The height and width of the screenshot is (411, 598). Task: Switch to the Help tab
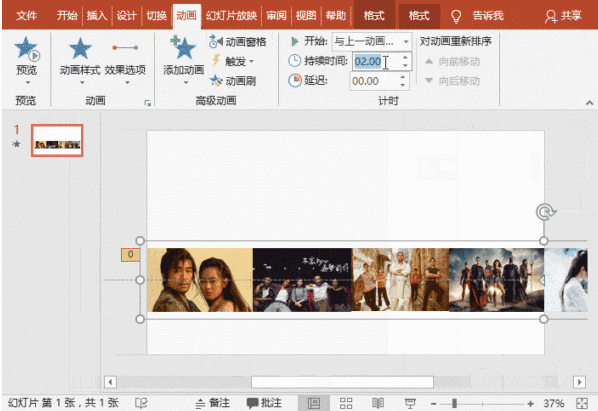336,16
